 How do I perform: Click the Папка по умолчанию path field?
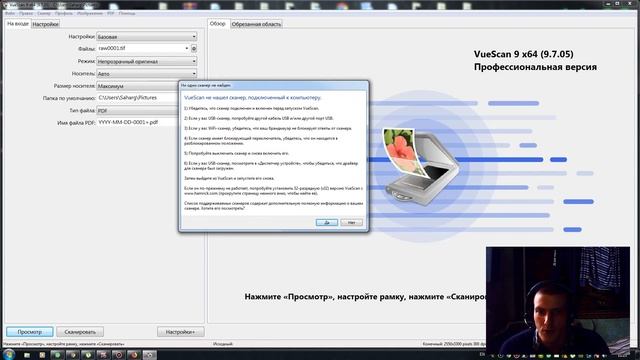point(138,98)
